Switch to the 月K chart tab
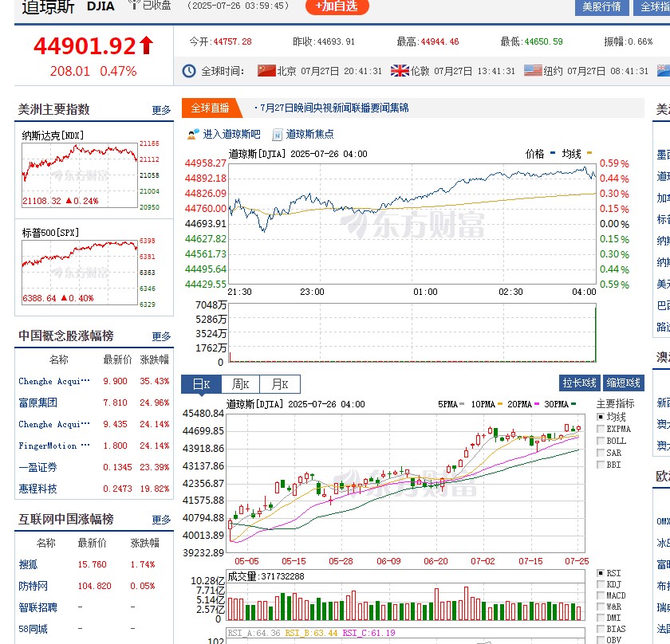This screenshot has height=644, width=670. (x=280, y=384)
